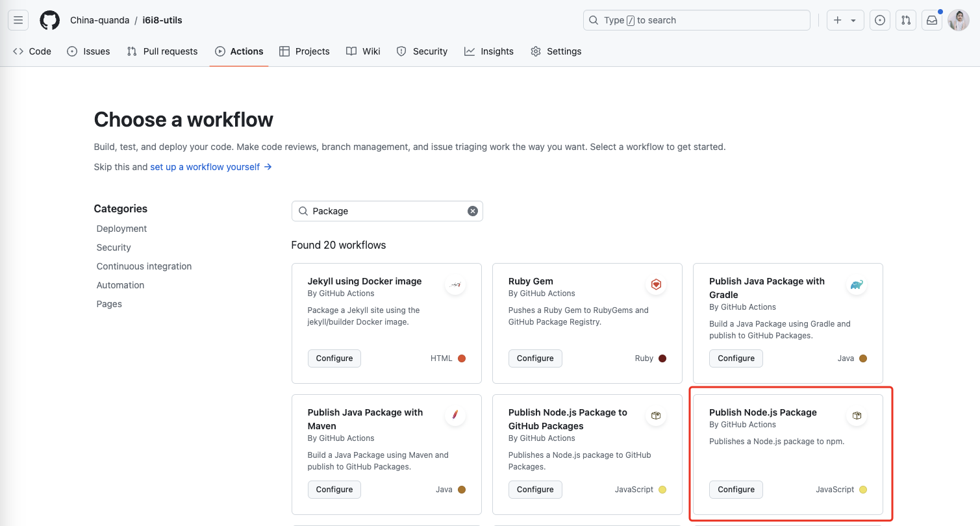Open pull requests icon in header
Image resolution: width=980 pixels, height=526 pixels.
906,20
